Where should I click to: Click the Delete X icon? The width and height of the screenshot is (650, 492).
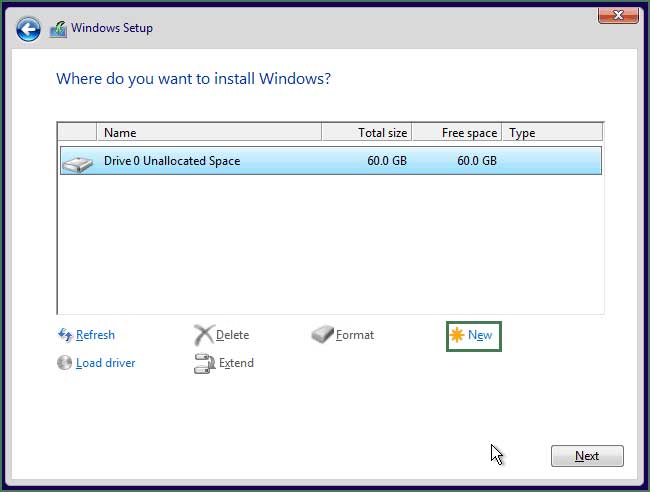coord(204,335)
